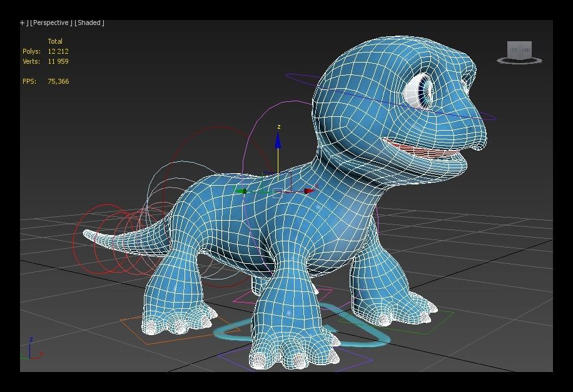Click the "Total" statistics header
The width and height of the screenshot is (573, 392).
click(x=55, y=41)
